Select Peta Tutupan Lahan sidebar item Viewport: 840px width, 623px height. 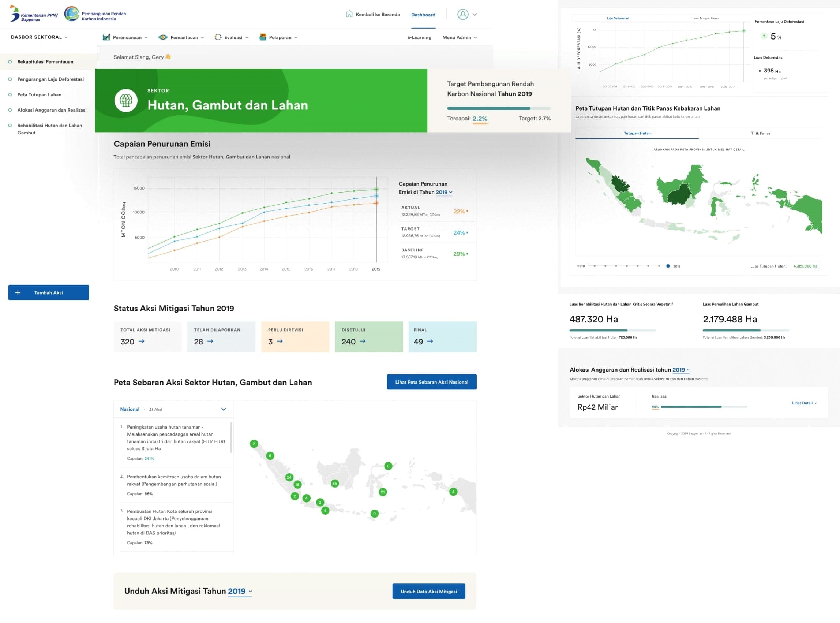[x=39, y=95]
